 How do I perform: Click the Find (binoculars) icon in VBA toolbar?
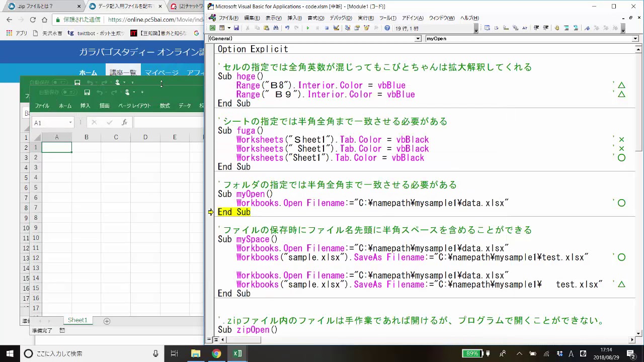coord(276,28)
